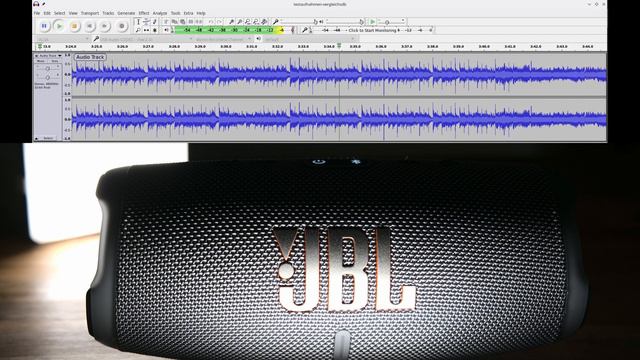
Task: Click the recording meter microphone icon
Action: coord(304,30)
